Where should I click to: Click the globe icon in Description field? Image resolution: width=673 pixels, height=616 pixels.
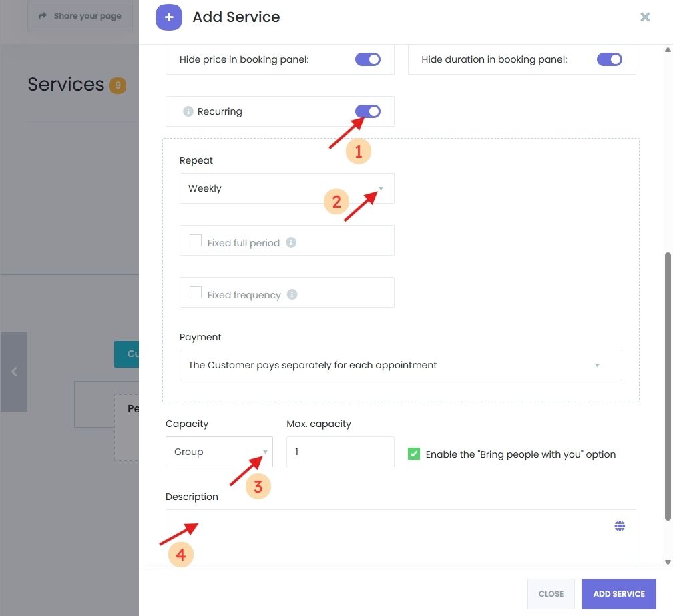tap(620, 527)
